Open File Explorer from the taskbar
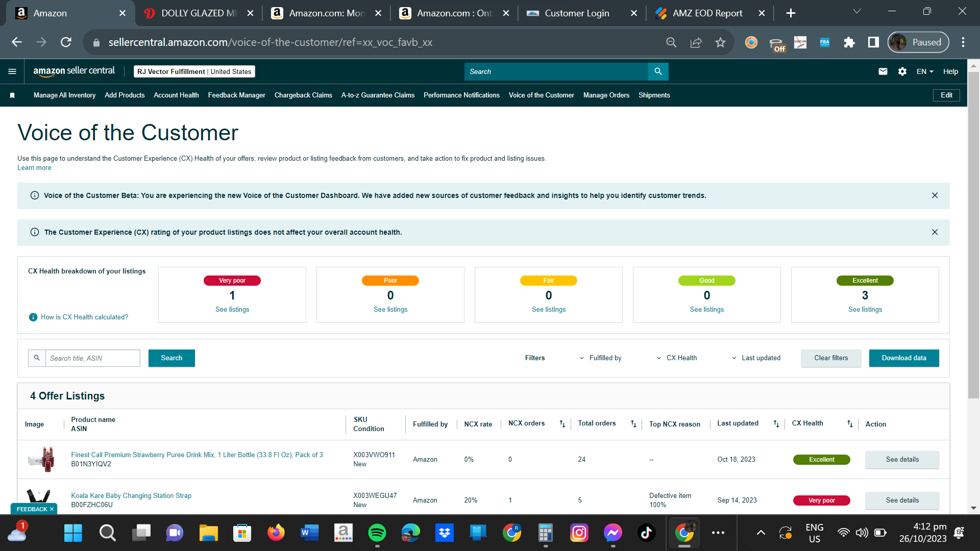Image resolution: width=980 pixels, height=551 pixels. tap(208, 533)
